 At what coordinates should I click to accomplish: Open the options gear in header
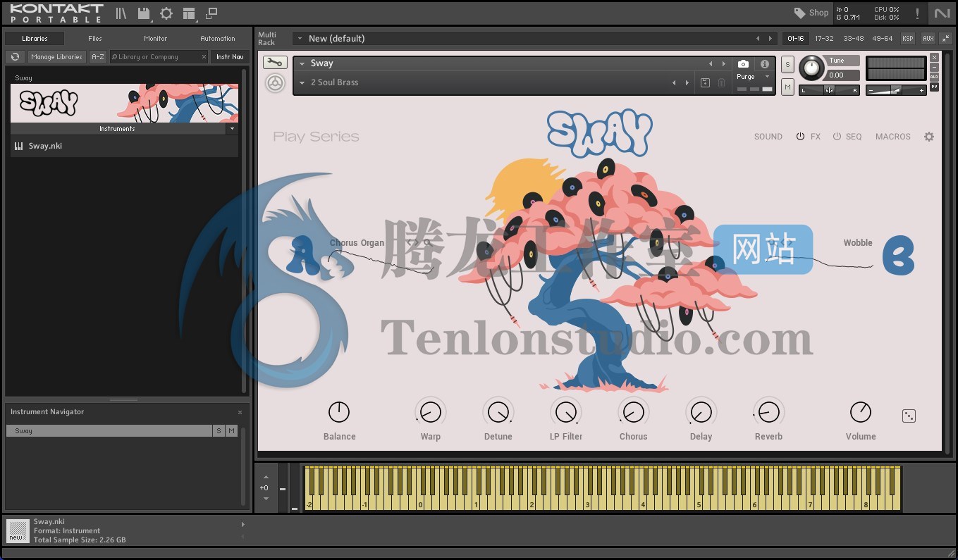click(x=166, y=13)
